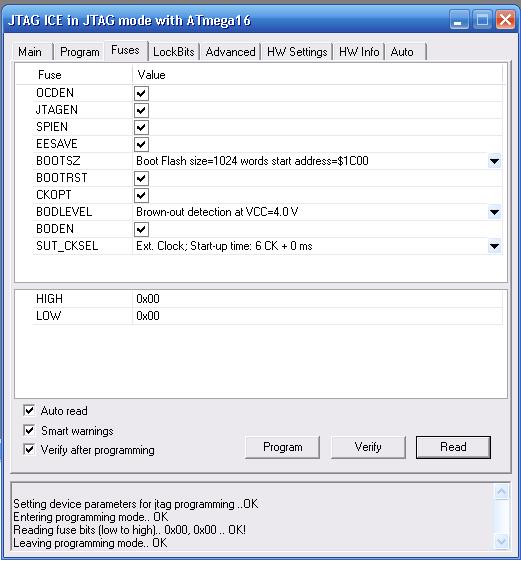The height and width of the screenshot is (562, 521).
Task: Open the BODLEVEL dropdown arrow
Action: click(x=494, y=212)
